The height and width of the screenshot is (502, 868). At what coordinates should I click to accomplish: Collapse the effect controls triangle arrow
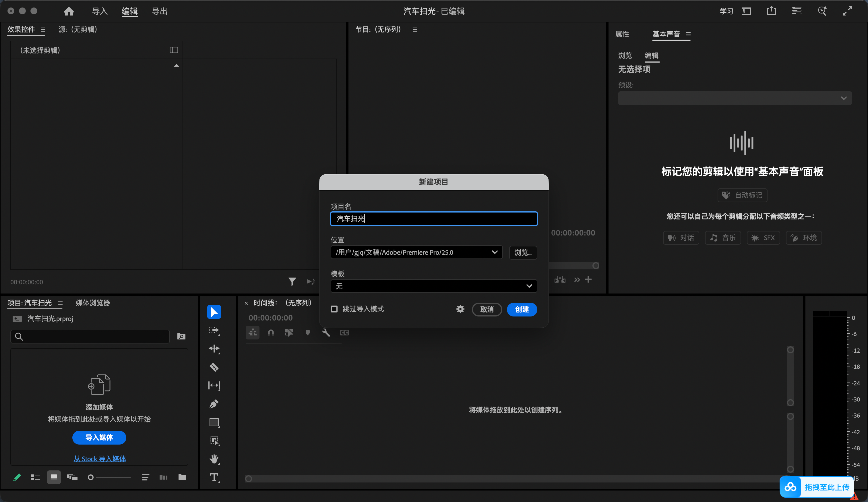176,65
